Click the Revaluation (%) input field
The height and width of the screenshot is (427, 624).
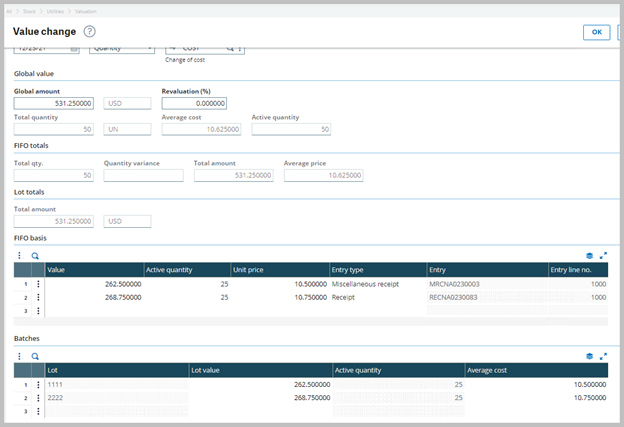[194, 103]
